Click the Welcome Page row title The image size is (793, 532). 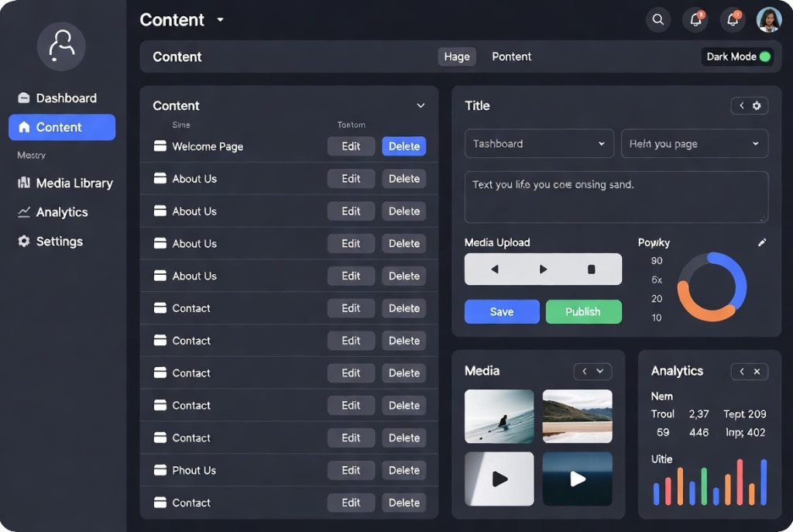[x=208, y=146]
